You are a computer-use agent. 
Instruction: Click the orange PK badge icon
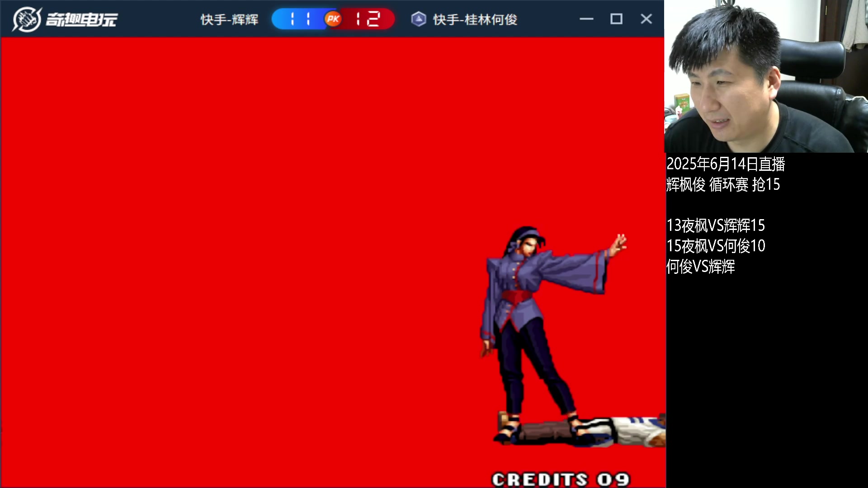click(x=333, y=19)
